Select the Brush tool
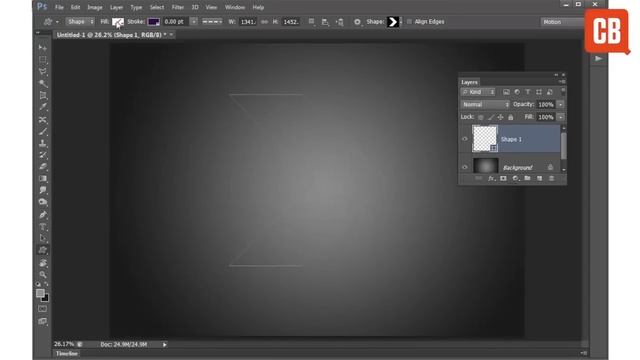The height and width of the screenshot is (360, 640). 42,131
